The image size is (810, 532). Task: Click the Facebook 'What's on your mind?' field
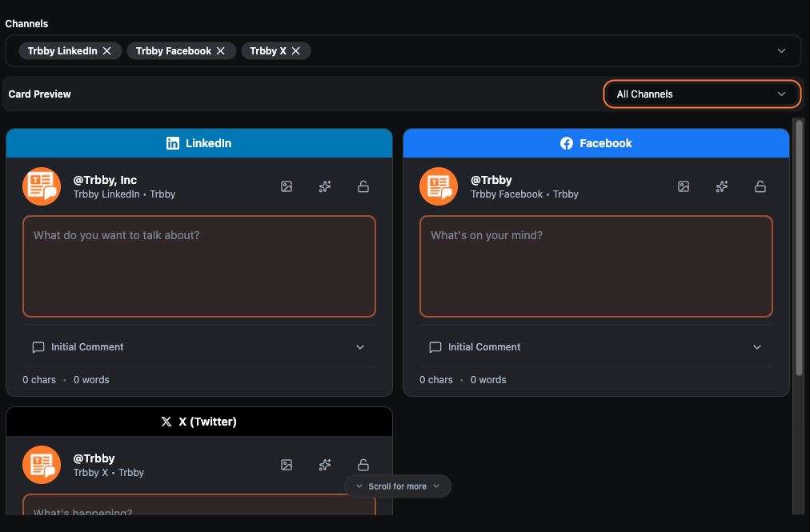click(x=596, y=266)
